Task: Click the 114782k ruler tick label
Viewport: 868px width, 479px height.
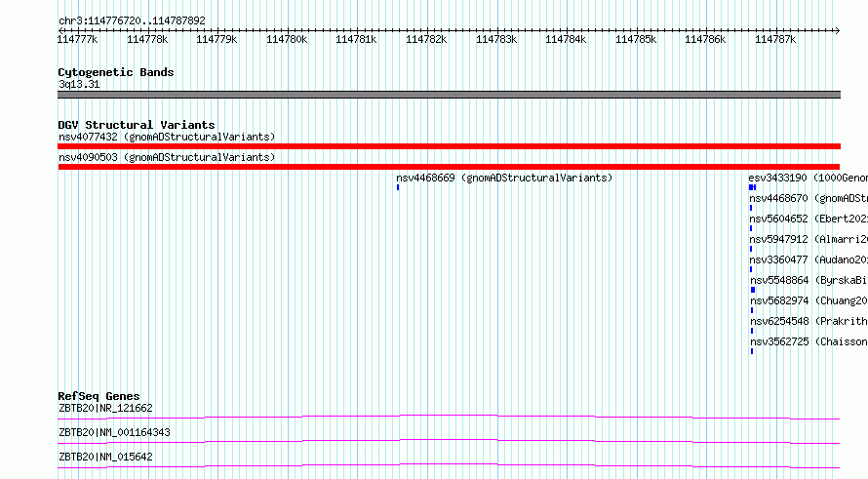Action: point(426,39)
